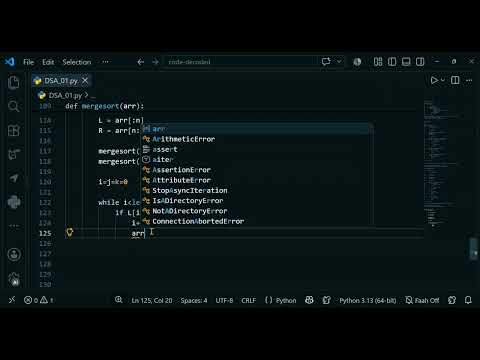480x360 pixels.
Task: Open the Manage gear in activity bar
Action: point(14,279)
